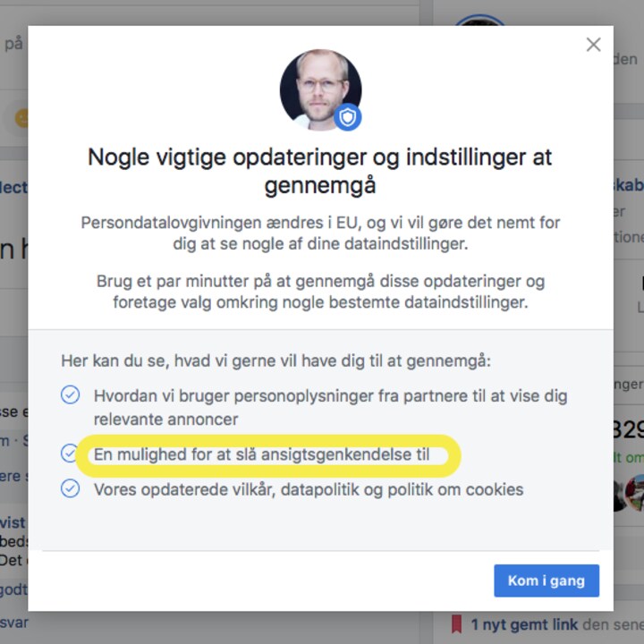
Task: Click the profile photo in dialog
Action: click(x=321, y=90)
